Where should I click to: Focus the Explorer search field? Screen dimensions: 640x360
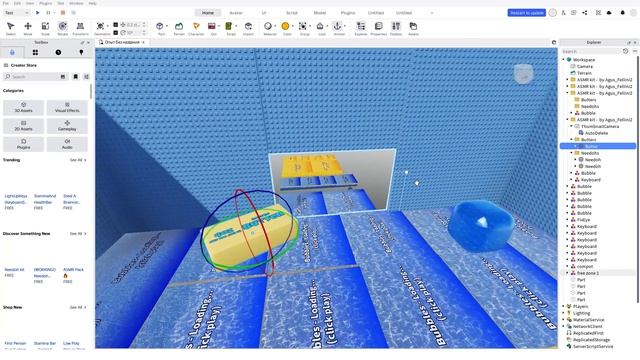coord(591,51)
